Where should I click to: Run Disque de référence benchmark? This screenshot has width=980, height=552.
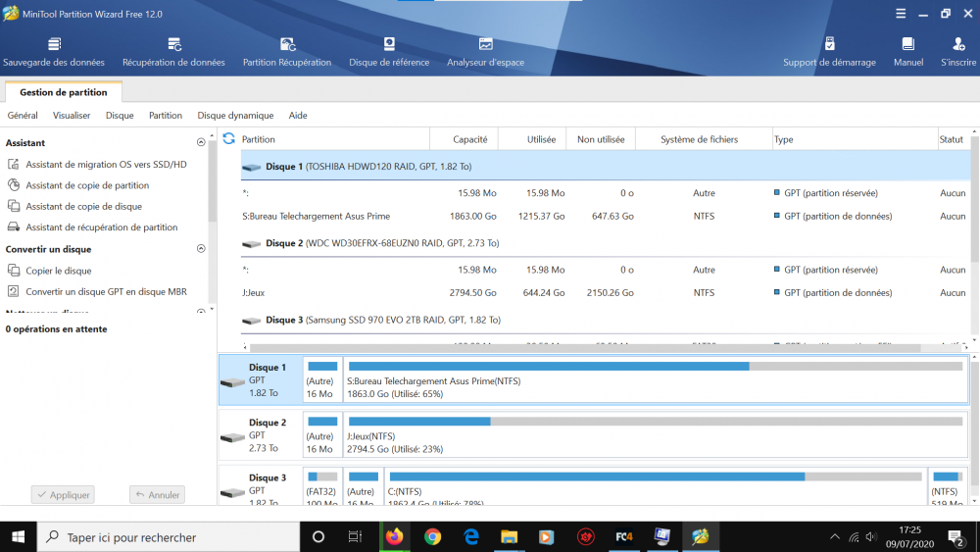(389, 52)
